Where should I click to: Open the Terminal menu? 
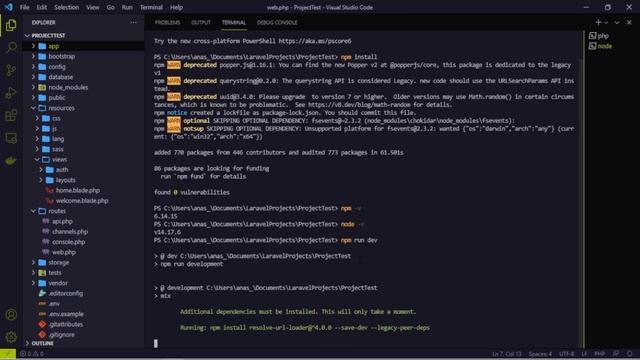[151, 7]
